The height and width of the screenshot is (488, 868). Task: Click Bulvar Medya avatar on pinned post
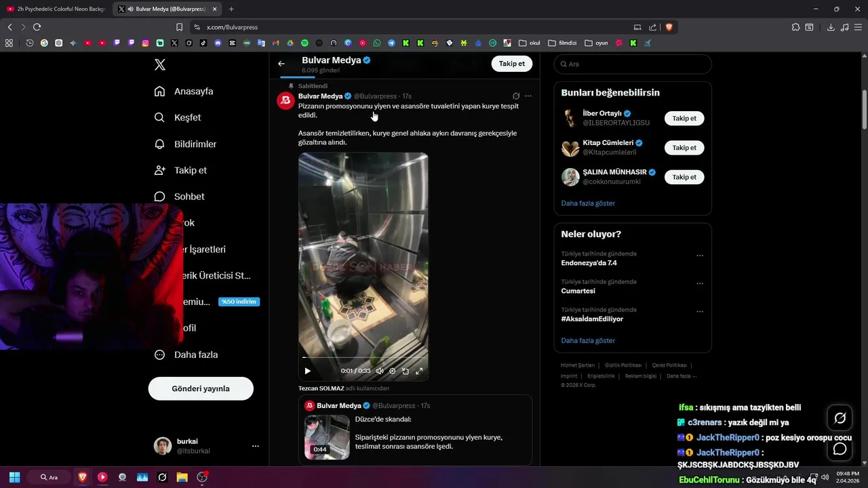[285, 101]
